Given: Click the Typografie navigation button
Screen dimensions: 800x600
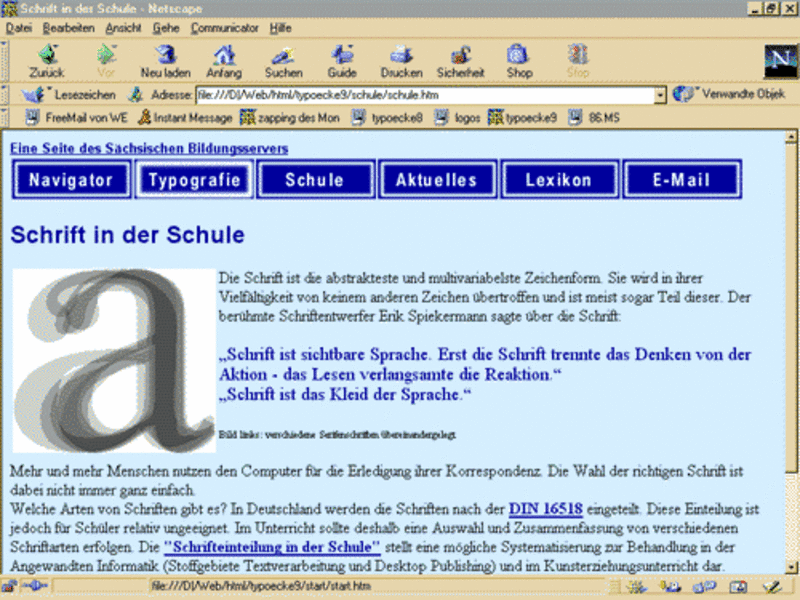Looking at the screenshot, I should 195,180.
